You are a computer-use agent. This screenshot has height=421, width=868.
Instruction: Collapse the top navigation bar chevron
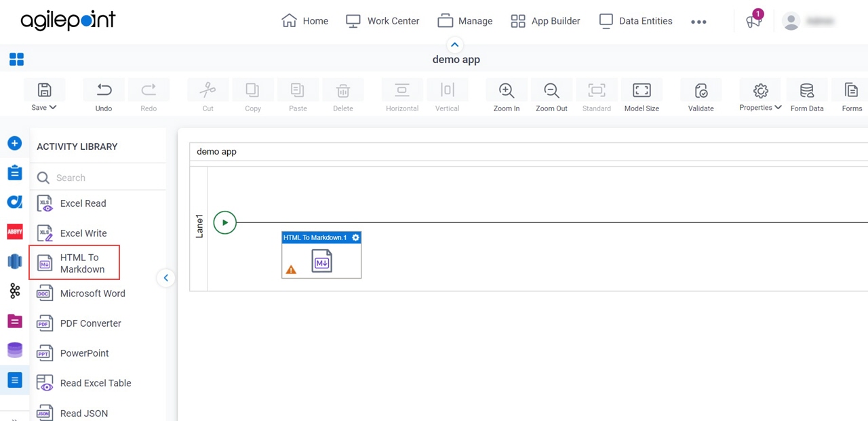tap(455, 45)
